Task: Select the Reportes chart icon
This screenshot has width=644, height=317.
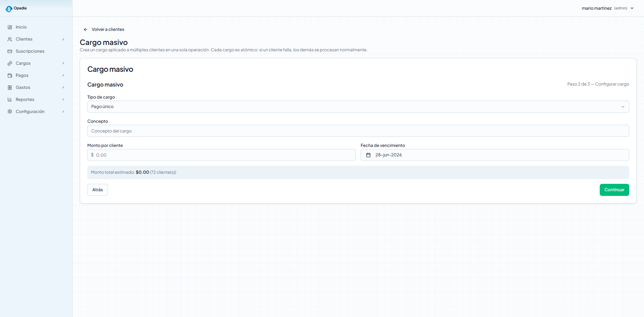Action: [10, 100]
